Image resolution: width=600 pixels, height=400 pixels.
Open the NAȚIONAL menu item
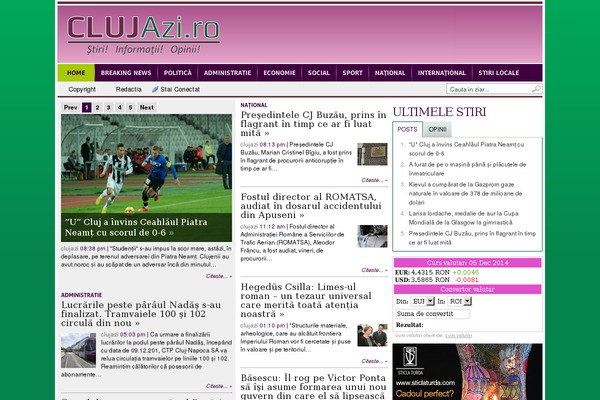coord(390,73)
